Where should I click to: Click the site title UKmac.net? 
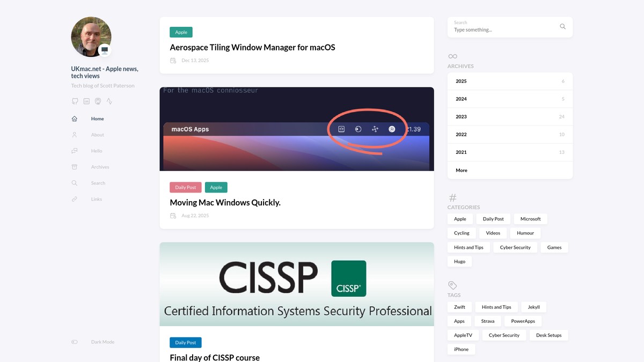click(105, 72)
